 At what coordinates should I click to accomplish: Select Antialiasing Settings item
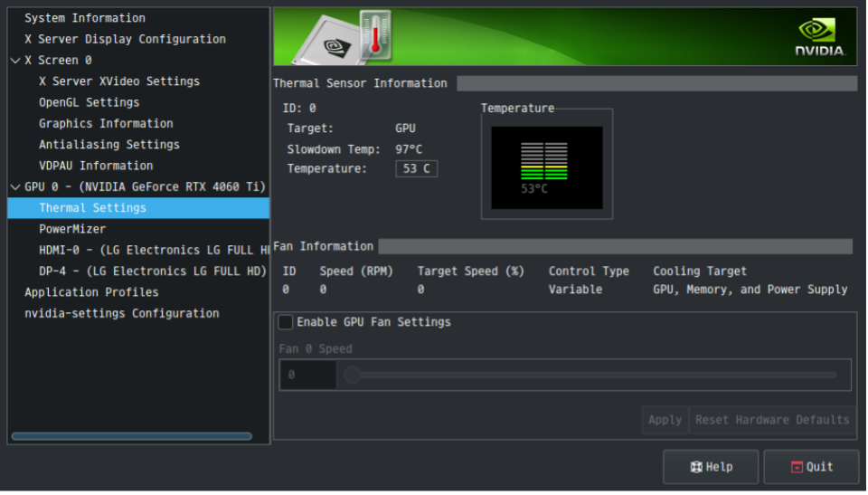tap(108, 145)
